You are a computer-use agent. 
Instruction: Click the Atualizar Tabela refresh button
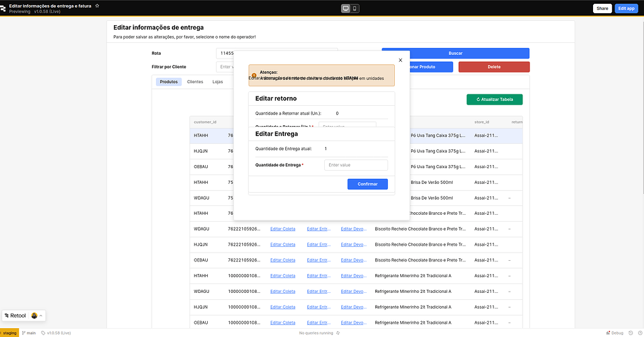click(495, 100)
